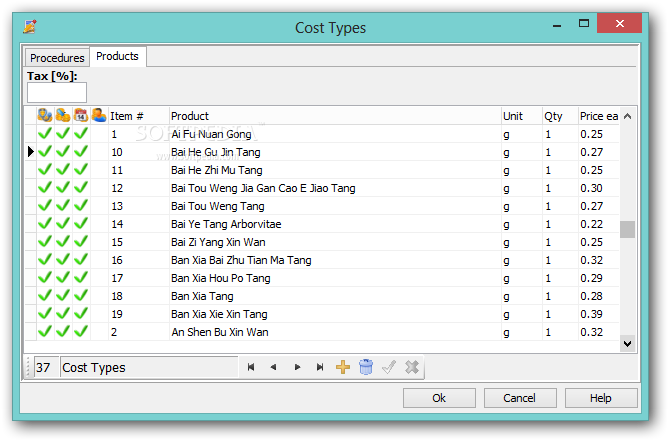Delete record using trash bin icon
Image resolution: width=669 pixels, height=441 pixels.
point(366,367)
